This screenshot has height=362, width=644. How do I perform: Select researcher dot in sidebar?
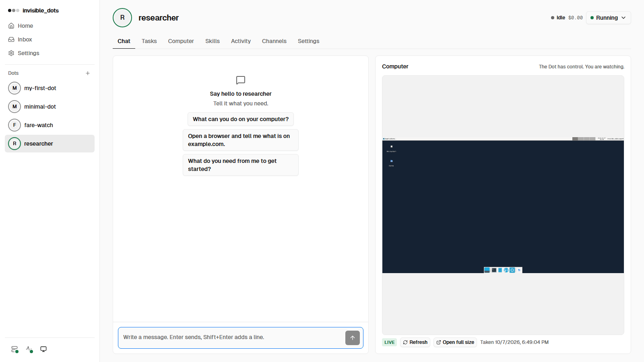50,144
